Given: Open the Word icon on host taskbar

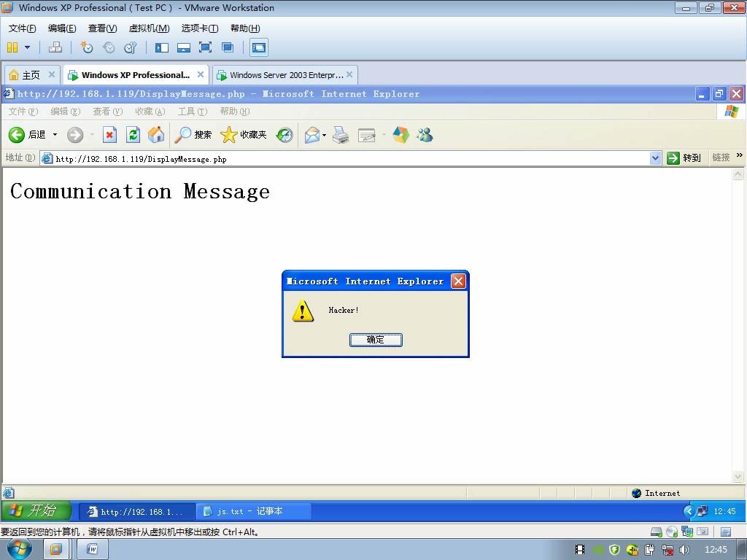Looking at the screenshot, I should pyautogui.click(x=93, y=550).
